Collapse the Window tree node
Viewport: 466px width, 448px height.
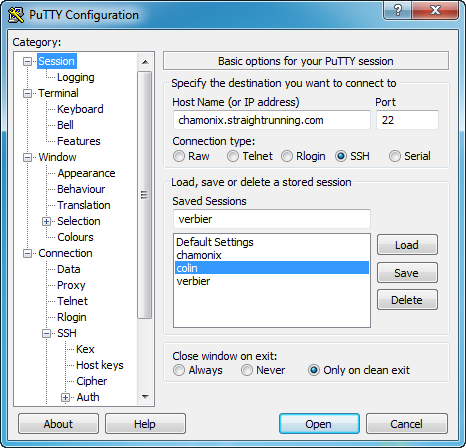[x=27, y=157]
